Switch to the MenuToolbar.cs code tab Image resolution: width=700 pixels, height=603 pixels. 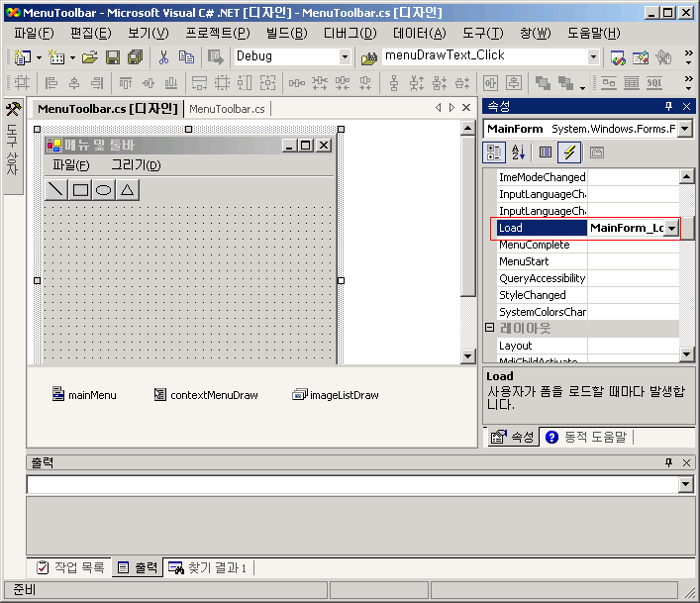pyautogui.click(x=227, y=109)
